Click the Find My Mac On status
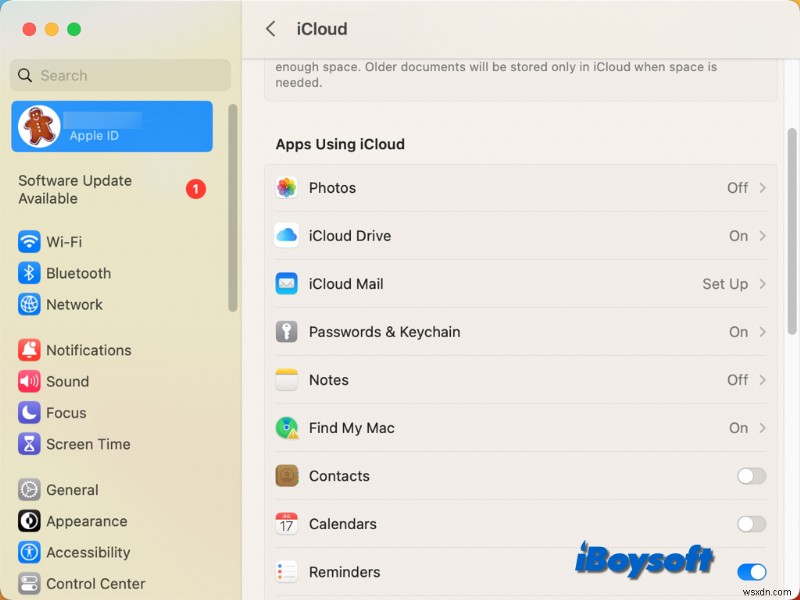The height and width of the screenshot is (600, 800). (738, 428)
